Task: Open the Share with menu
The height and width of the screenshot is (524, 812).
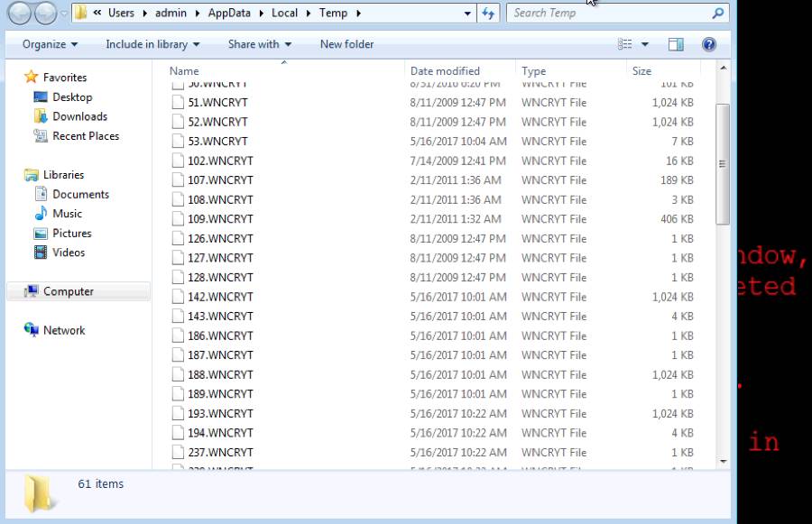Action: click(x=259, y=44)
